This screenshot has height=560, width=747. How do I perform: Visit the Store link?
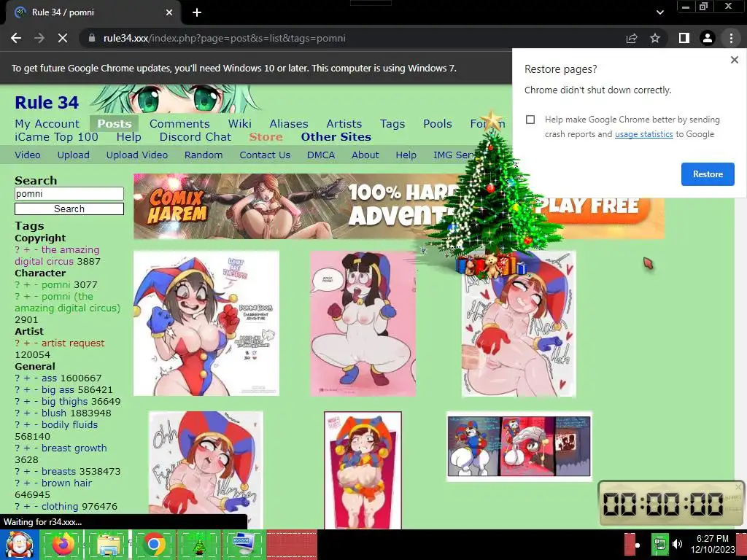[266, 137]
